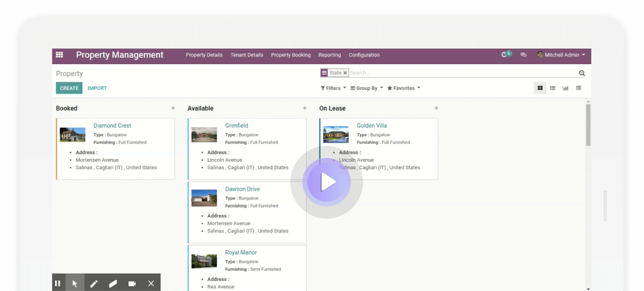644x291 pixels.
Task: Select the pen annotation tool
Action: click(x=94, y=283)
